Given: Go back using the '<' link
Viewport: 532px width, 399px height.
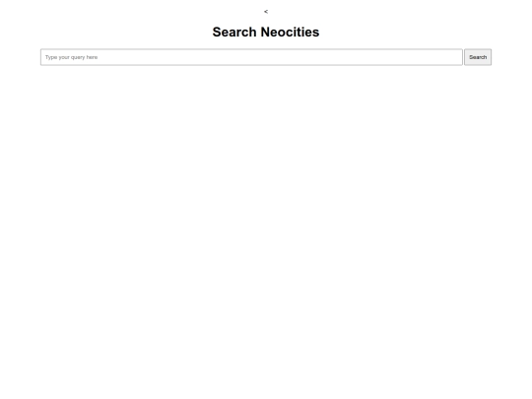Looking at the screenshot, I should pyautogui.click(x=266, y=12).
